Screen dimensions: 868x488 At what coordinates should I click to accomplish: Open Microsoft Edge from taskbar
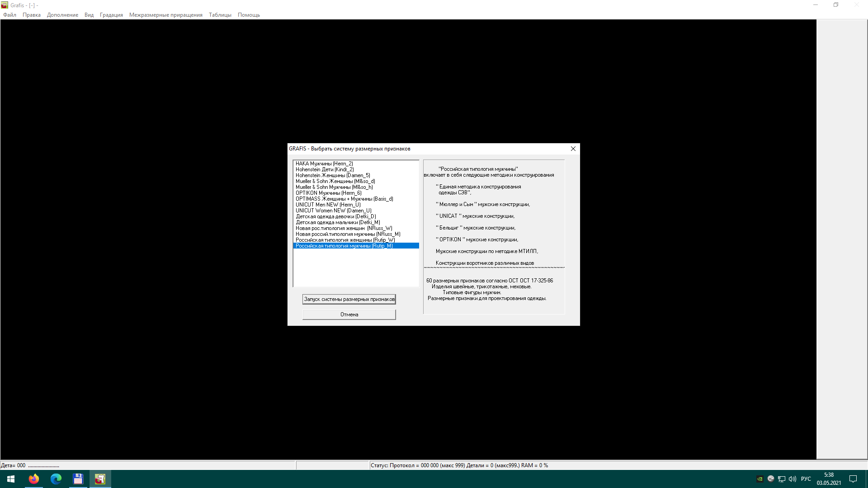tap(56, 479)
